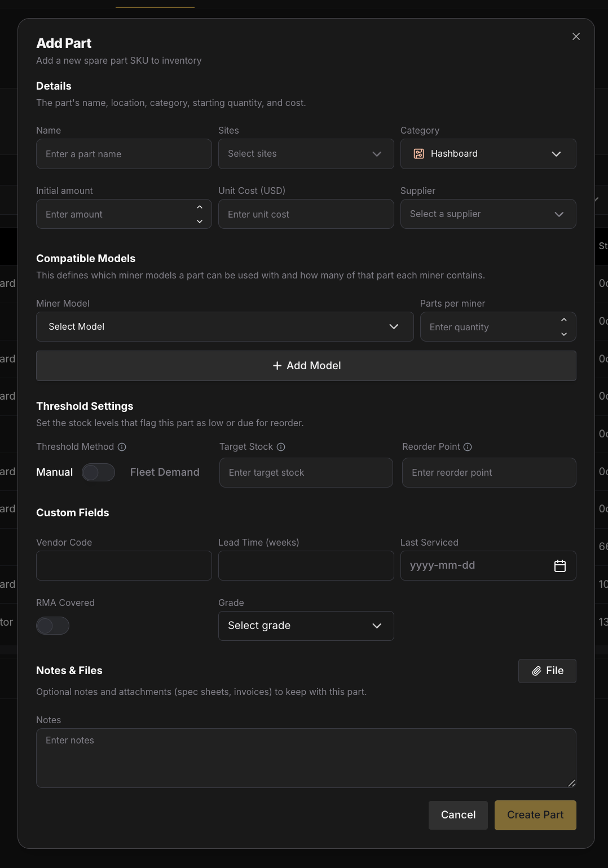Click the Cancel button
This screenshot has height=868, width=608.
click(458, 815)
